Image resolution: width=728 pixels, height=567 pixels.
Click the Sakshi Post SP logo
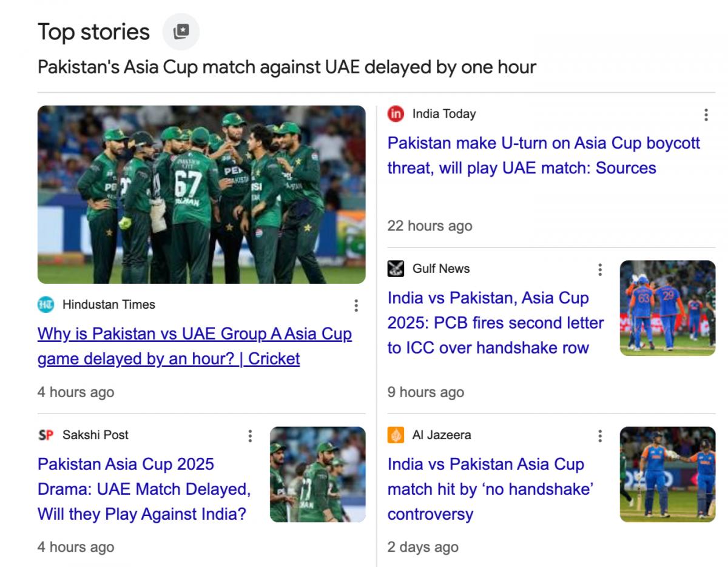point(45,435)
